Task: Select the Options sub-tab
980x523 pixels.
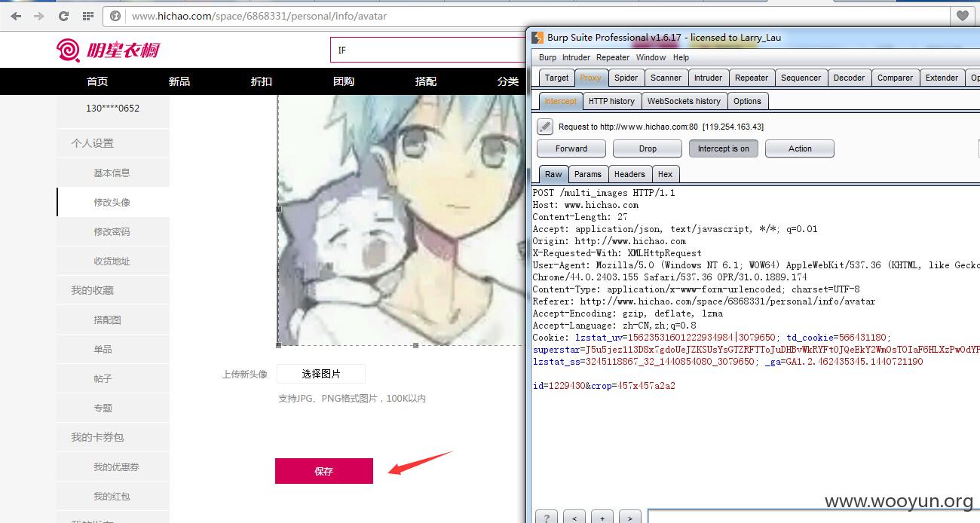Action: coord(747,101)
